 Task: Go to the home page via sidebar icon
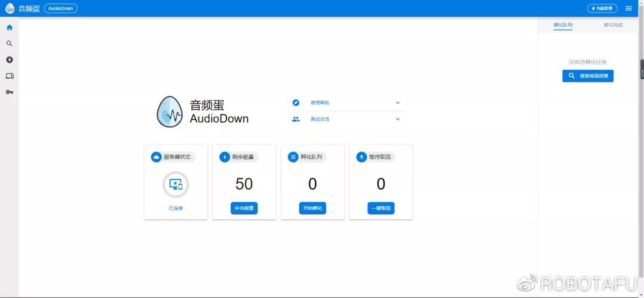point(10,27)
